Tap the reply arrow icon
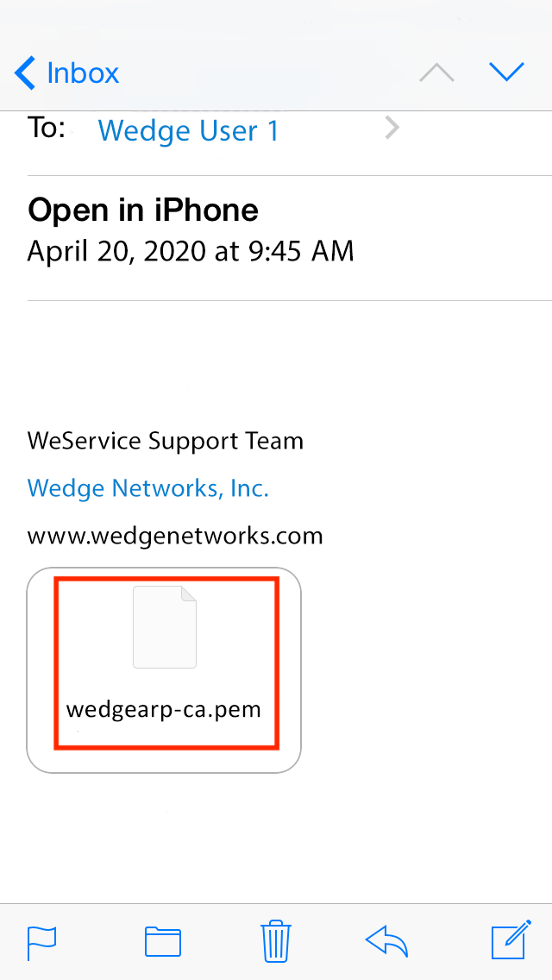This screenshot has width=552, height=980. click(x=387, y=940)
